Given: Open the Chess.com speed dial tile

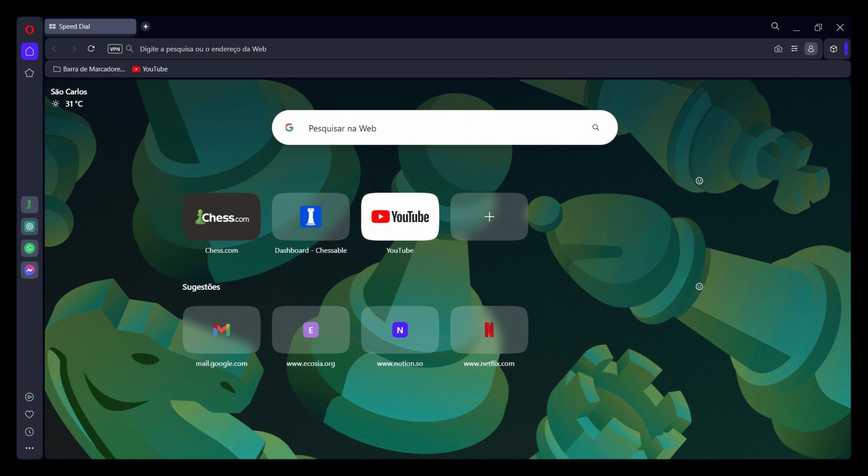Looking at the screenshot, I should [222, 217].
